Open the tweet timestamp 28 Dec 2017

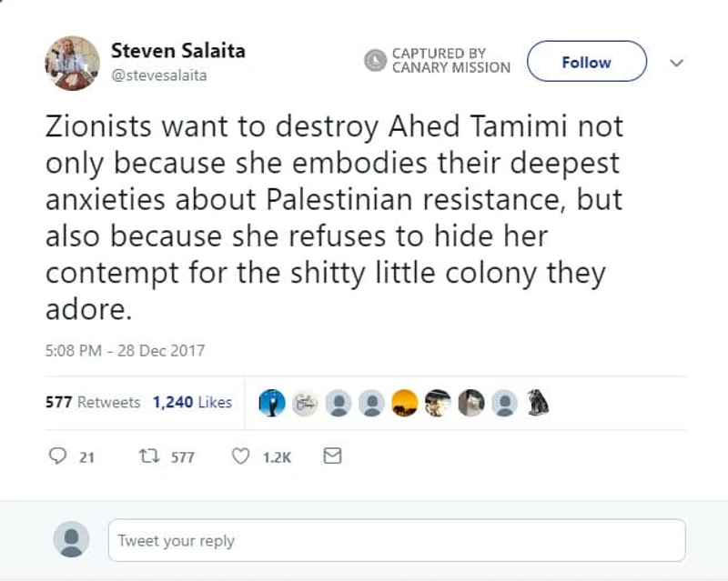126,350
